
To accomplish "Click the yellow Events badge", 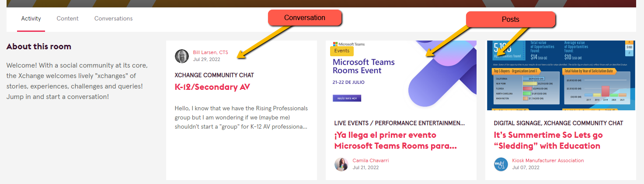I will (x=342, y=51).
